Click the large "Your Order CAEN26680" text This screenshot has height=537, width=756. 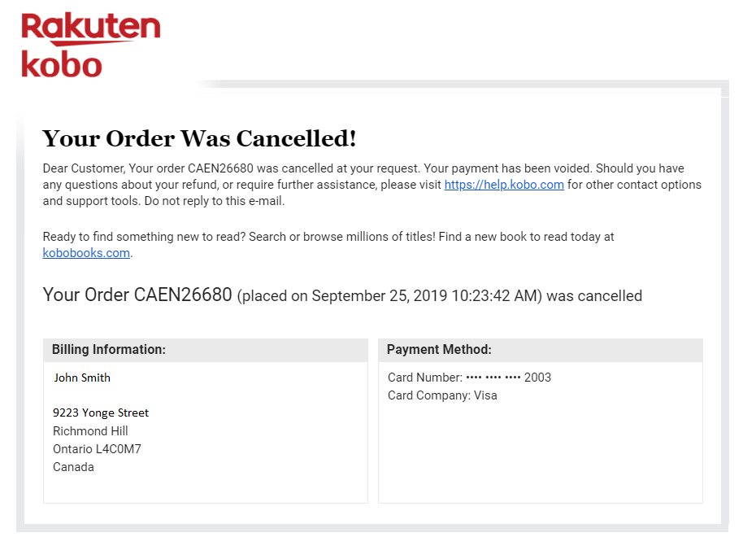click(137, 295)
